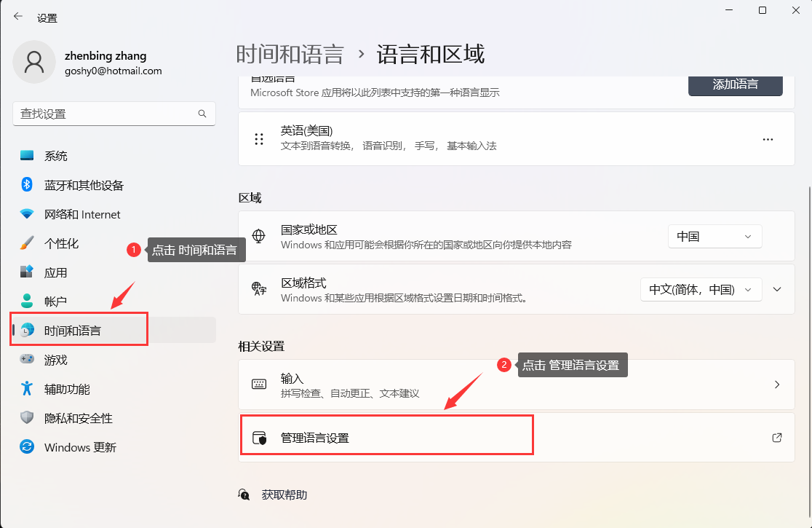Viewport: 812px width, 528px height.
Task: Open the 国家或地区 dropdown showing 中国
Action: (x=715, y=237)
